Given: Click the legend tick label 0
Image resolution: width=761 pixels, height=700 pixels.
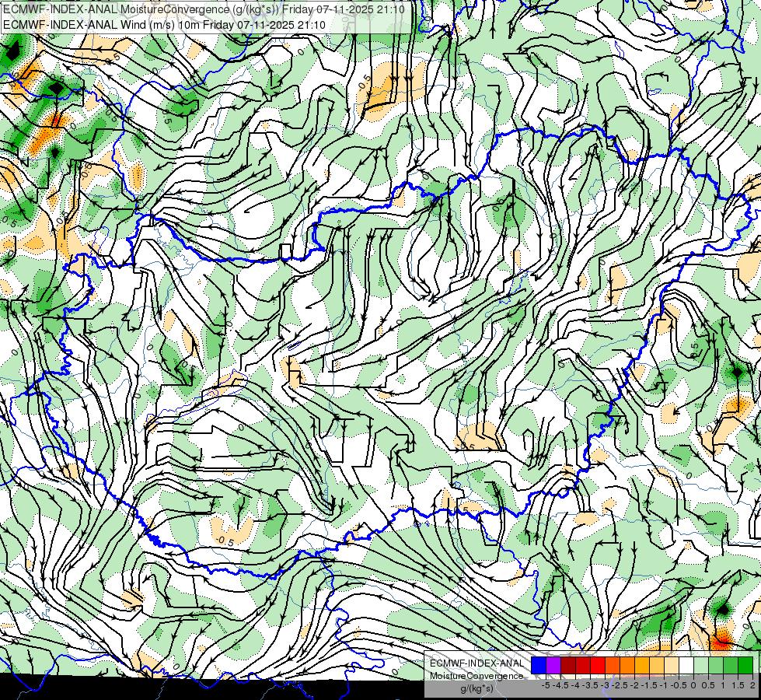Looking at the screenshot, I should (x=693, y=685).
